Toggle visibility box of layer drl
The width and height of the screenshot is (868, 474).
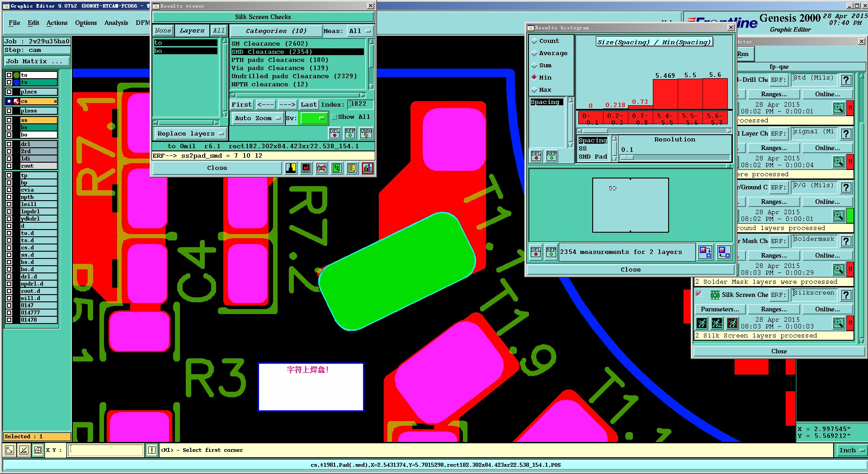[x=9, y=144]
